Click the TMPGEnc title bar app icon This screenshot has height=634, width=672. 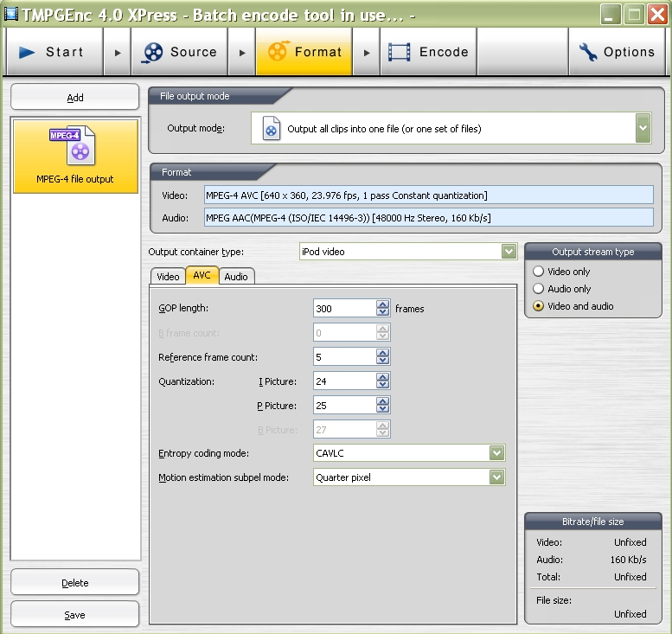point(10,14)
